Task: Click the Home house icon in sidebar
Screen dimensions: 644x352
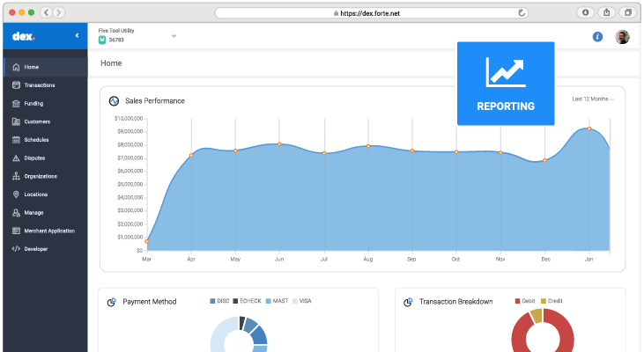Action: (16, 67)
